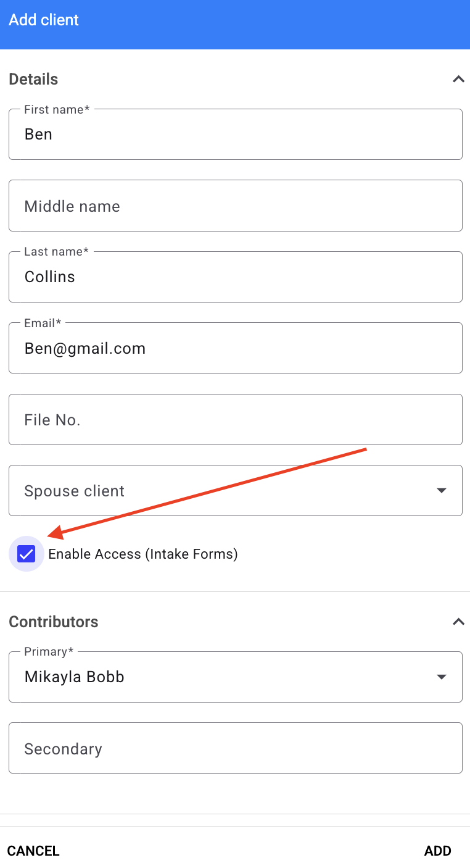Click the Email field showing Ben@gmail.com
The height and width of the screenshot is (868, 470).
236,348
